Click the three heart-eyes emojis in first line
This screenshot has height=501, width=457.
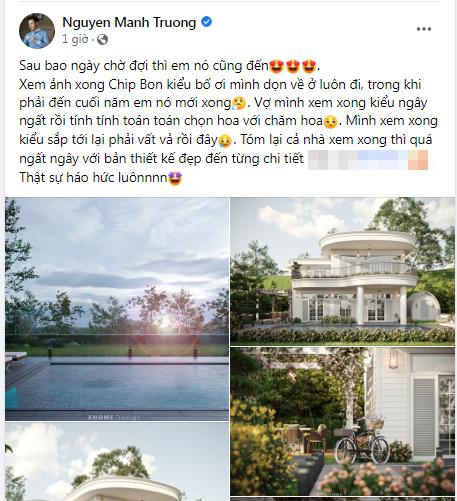[x=293, y=66]
